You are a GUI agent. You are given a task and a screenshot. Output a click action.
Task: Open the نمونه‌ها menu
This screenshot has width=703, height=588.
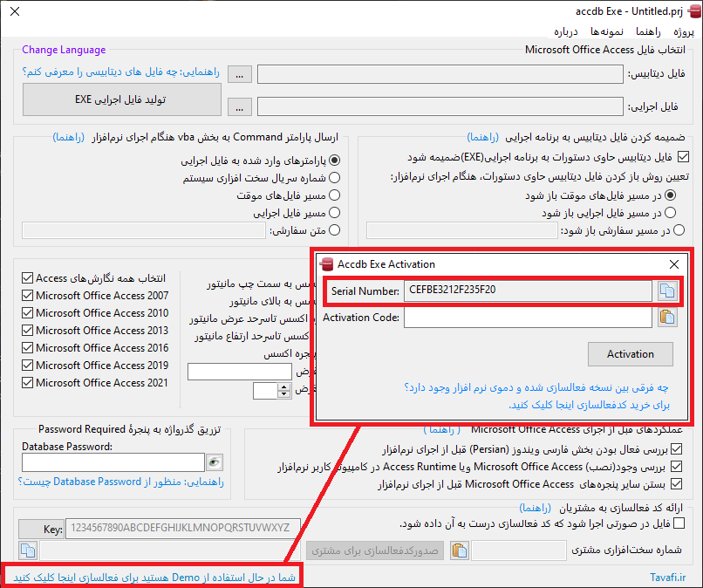[606, 32]
